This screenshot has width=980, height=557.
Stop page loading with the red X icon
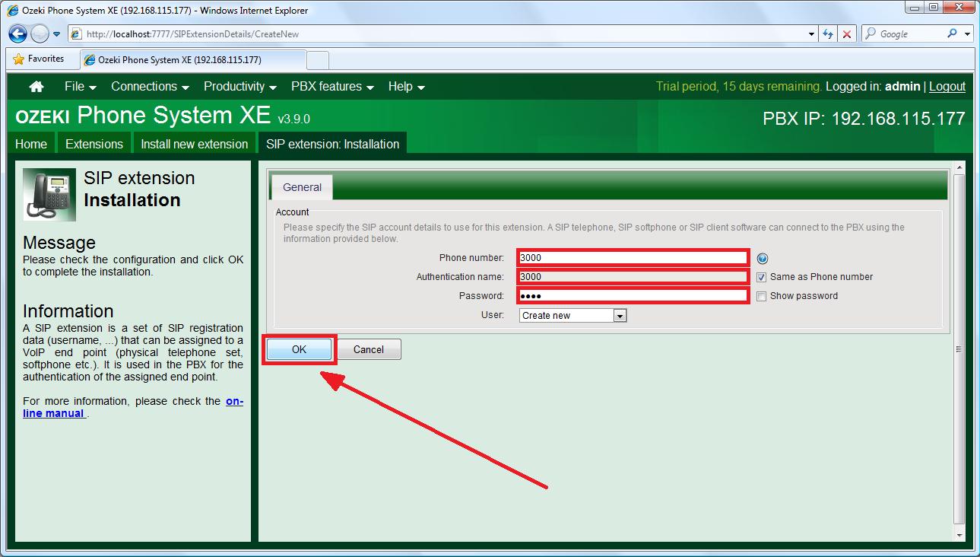tap(846, 33)
